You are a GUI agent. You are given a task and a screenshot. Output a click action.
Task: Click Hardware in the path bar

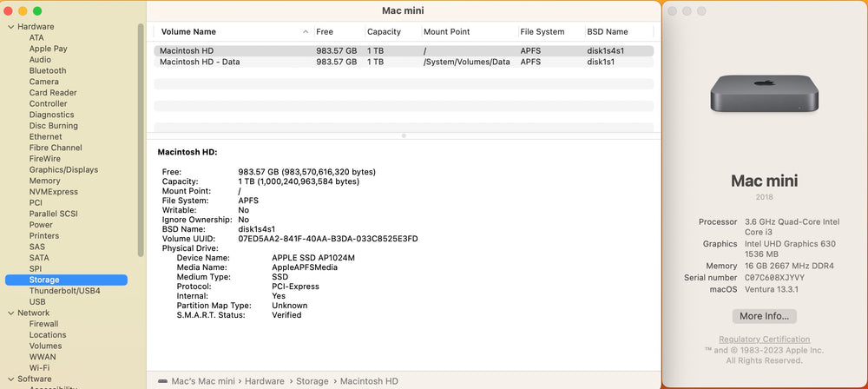point(265,381)
